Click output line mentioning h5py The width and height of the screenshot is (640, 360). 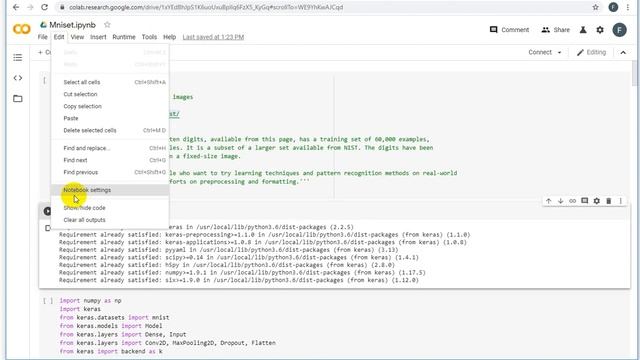[227, 265]
